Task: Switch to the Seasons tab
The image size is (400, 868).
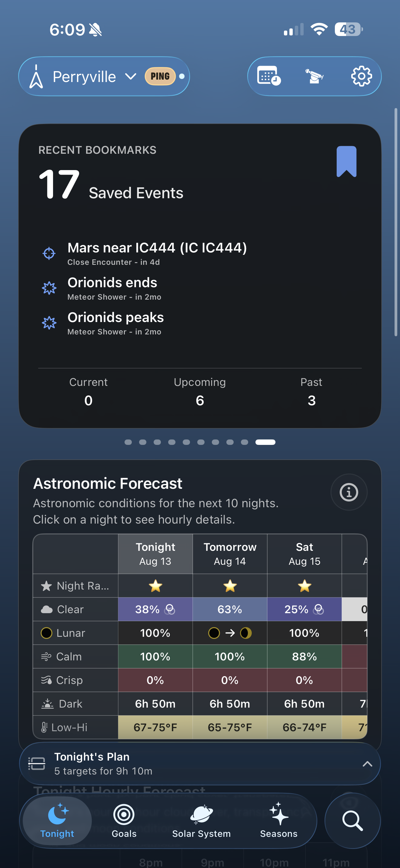Action: 278,821
